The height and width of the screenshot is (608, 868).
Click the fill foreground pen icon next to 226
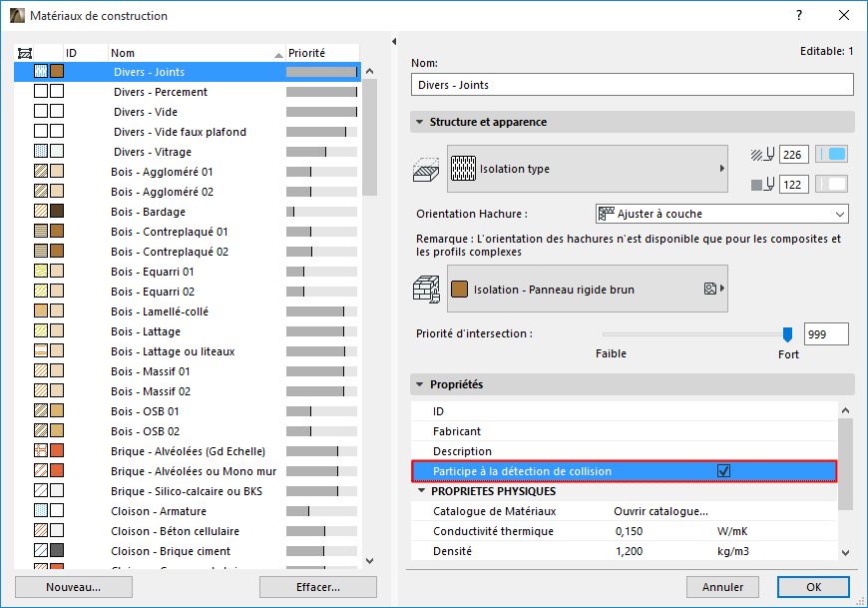point(763,155)
